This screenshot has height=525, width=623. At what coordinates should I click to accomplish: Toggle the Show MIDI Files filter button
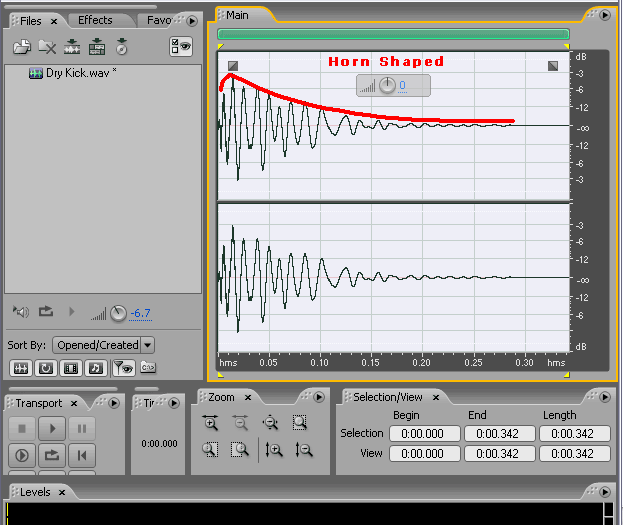click(x=96, y=368)
